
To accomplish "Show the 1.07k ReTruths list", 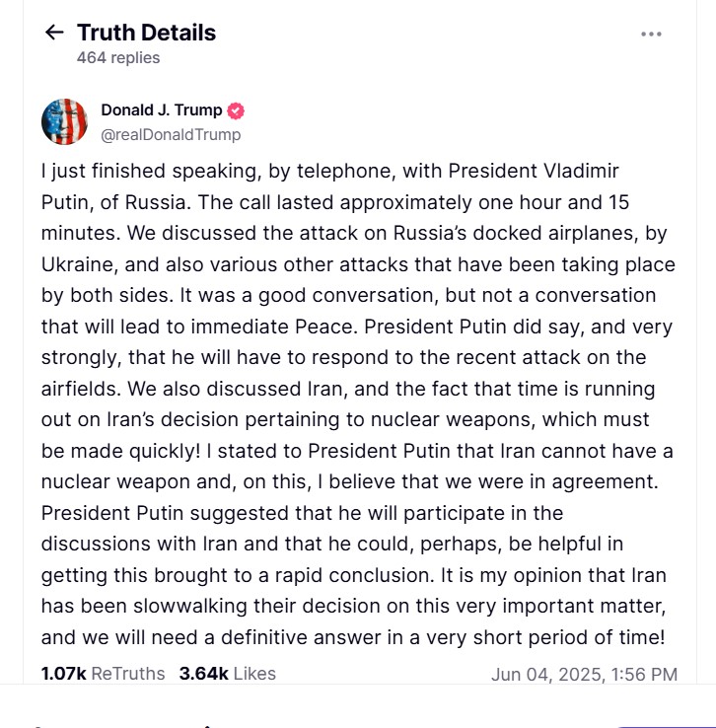I will 103,673.
